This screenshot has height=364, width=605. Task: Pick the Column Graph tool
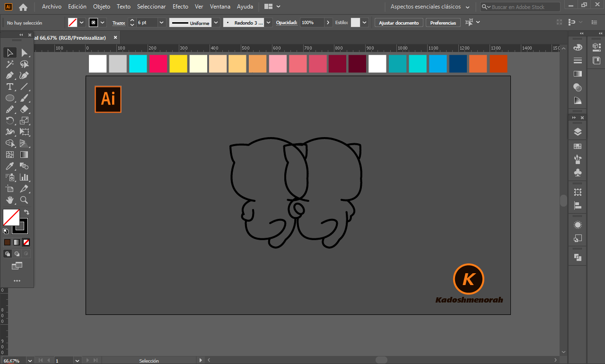pos(24,177)
